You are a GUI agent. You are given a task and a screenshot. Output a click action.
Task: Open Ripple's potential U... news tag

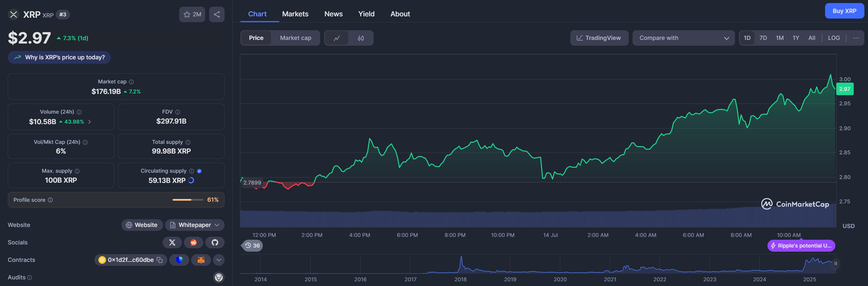pyautogui.click(x=801, y=246)
